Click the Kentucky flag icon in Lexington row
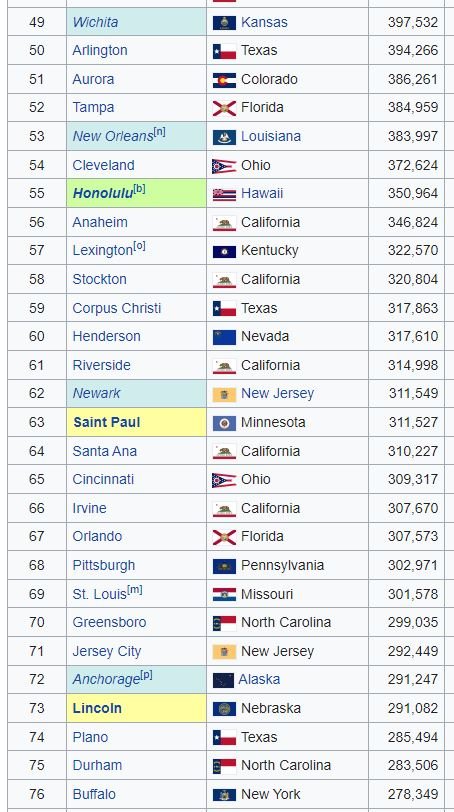Viewport: 454px width, 812px height. pyautogui.click(x=224, y=251)
